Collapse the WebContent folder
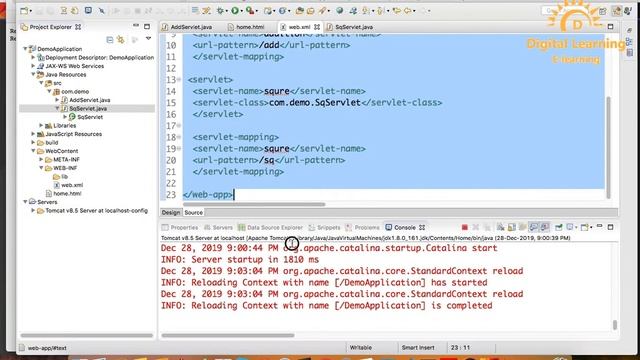Screen dimensions: 640x360 33,151
